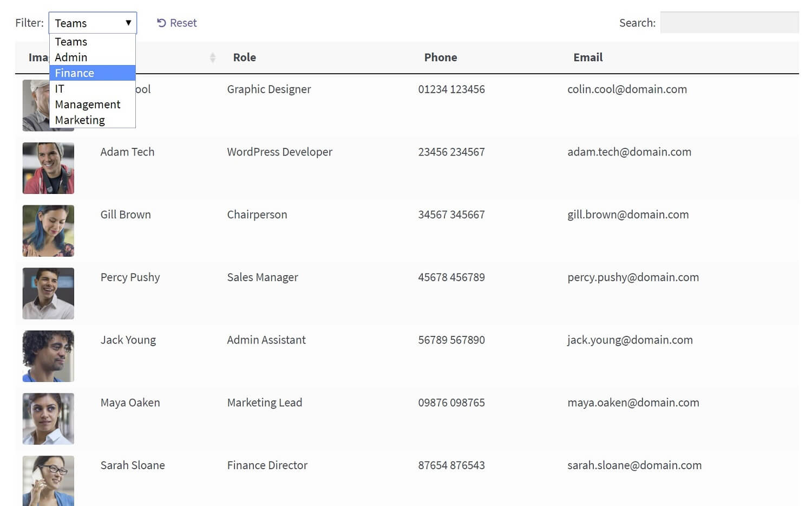Select Finance from the Teams filter dropdown
This screenshot has height=506, width=812.
point(74,73)
